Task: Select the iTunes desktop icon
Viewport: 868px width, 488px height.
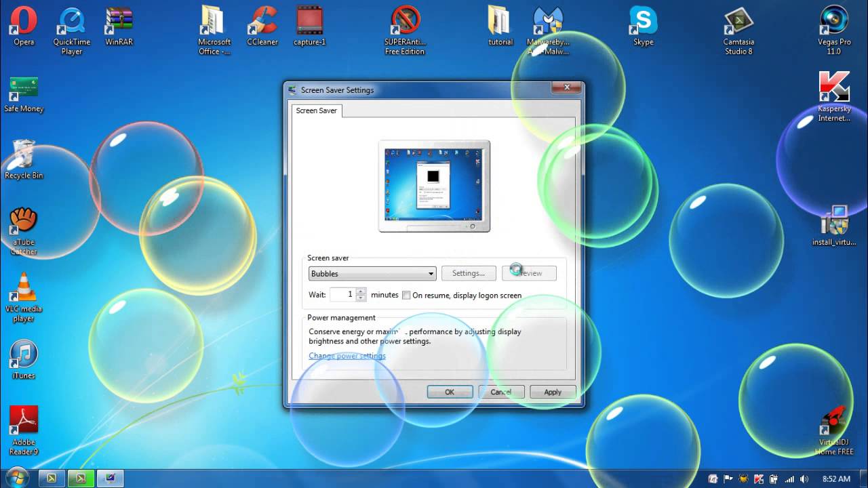Action: coord(24,359)
